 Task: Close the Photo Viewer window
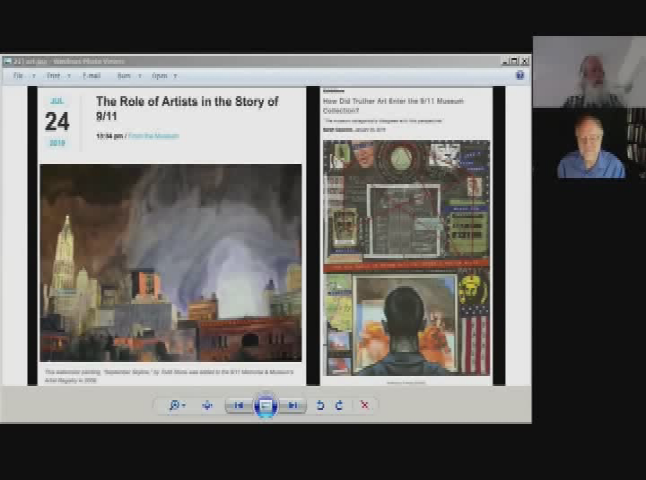pyautogui.click(x=524, y=61)
